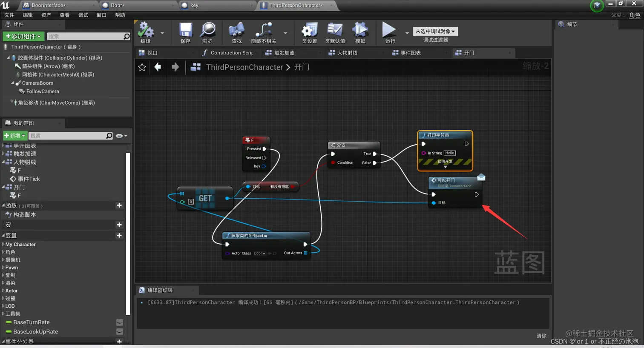Open hide unrelated options dropdown arrow
The image size is (644, 348).
(x=285, y=33)
